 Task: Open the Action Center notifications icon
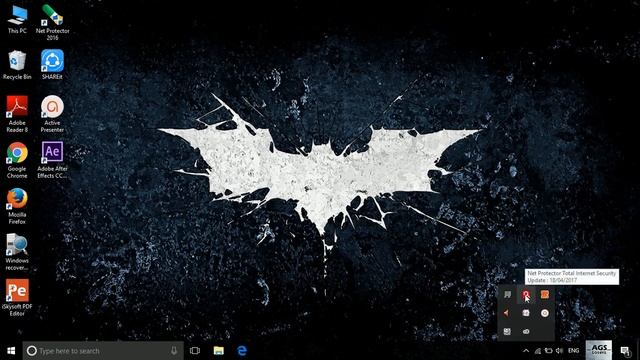tap(625, 351)
